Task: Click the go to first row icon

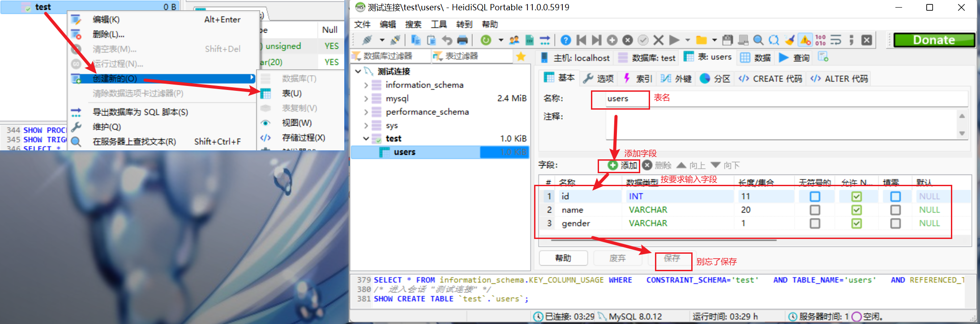Action: [x=582, y=40]
